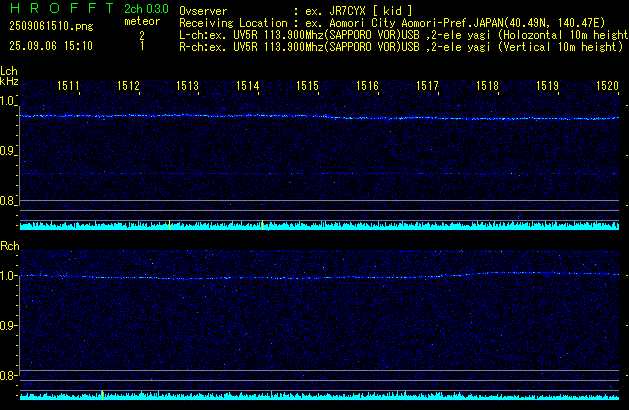The image size is (629, 410).
Task: Click the Rch 0.9 kHz axis label
Action: coord(7,325)
